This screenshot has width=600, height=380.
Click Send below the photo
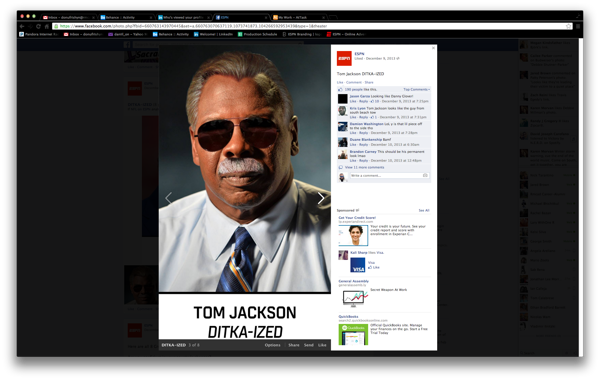tap(309, 345)
